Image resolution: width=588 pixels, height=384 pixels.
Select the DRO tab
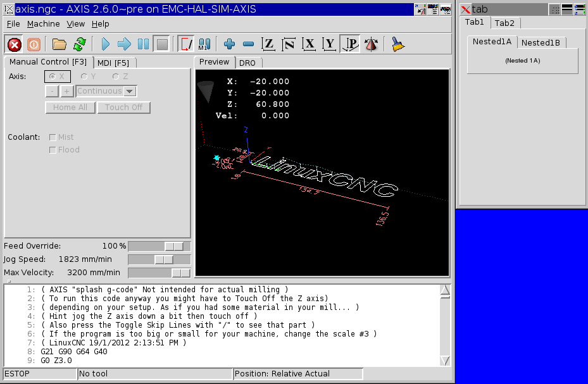pos(247,63)
